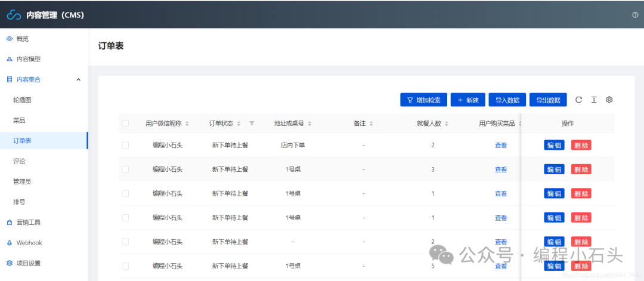
Task: Click 查看 link in first row
Action: click(x=501, y=145)
